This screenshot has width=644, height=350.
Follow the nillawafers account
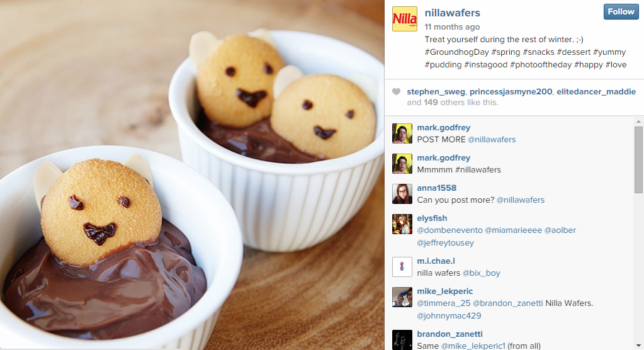pos(621,12)
